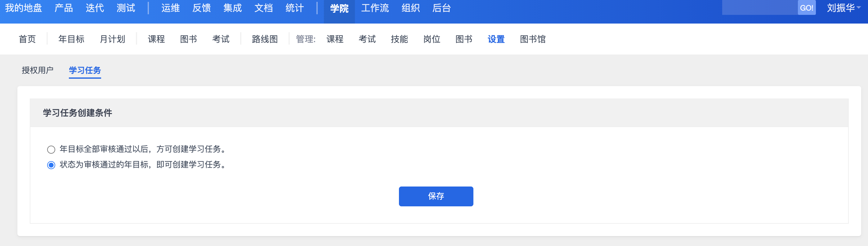The height and width of the screenshot is (246, 868).
Task: Open 工作流 top menu item
Action: [x=375, y=8]
